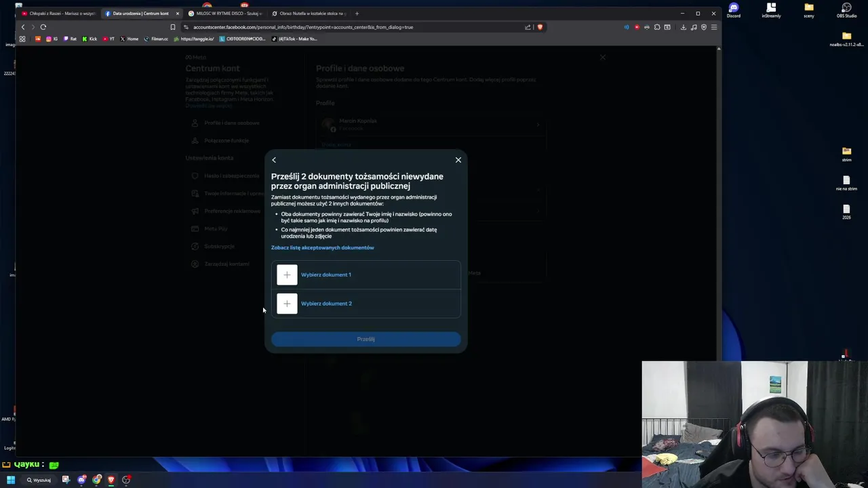Open Chrome from the taskbar

[x=96, y=480]
